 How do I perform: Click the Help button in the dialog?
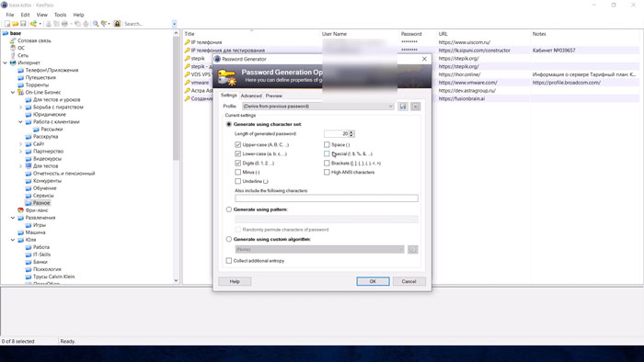click(x=235, y=281)
